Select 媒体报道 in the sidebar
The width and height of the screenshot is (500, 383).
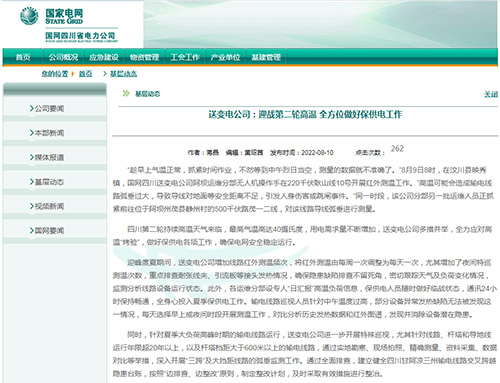[49, 157]
